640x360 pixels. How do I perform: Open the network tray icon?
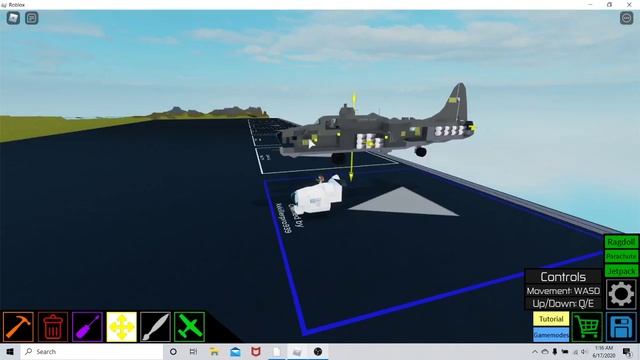(576, 351)
